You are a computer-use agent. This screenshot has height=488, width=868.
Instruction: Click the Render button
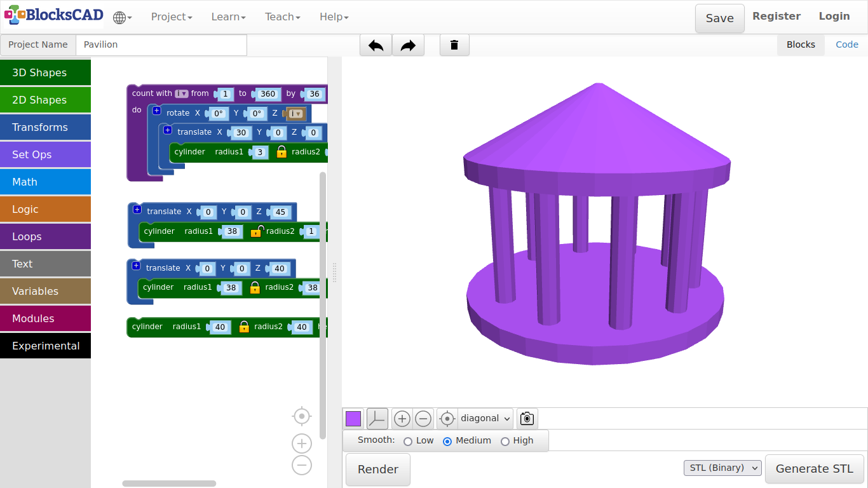point(378,470)
